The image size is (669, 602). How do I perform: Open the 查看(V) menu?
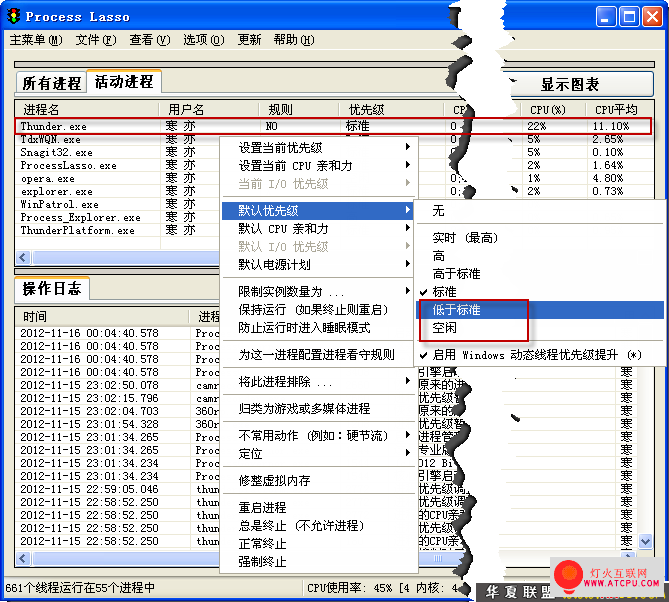[x=150, y=40]
